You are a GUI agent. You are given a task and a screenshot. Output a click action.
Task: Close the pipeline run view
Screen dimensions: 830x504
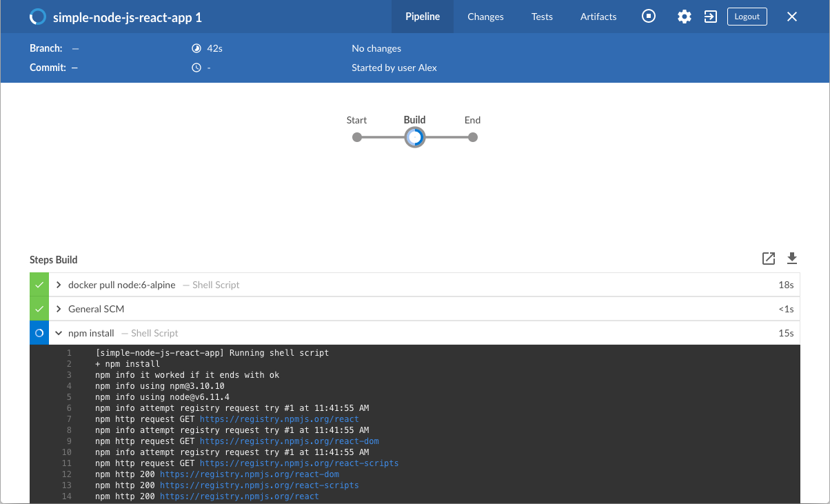coord(792,17)
